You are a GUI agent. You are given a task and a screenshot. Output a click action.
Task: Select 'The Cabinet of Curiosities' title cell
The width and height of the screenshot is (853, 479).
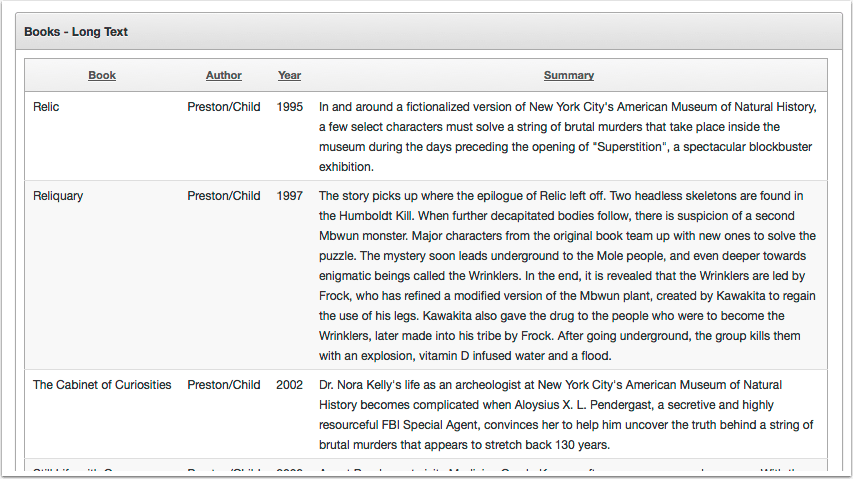(x=102, y=385)
